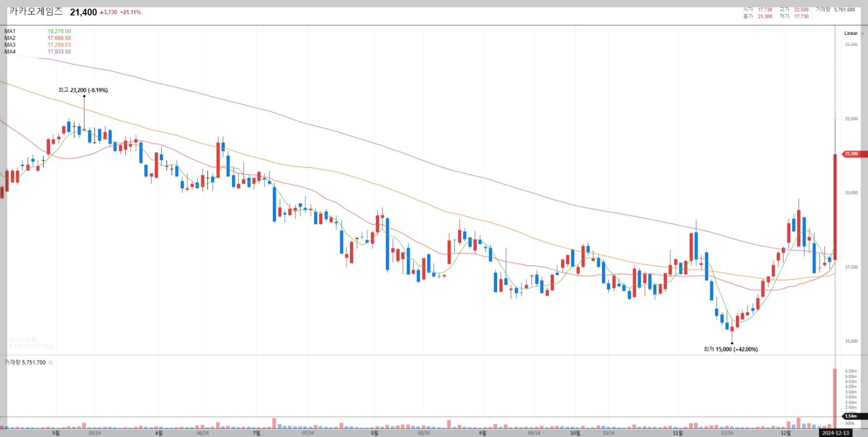Click the 07/14 label on time axis

pyautogui.click(x=308, y=433)
